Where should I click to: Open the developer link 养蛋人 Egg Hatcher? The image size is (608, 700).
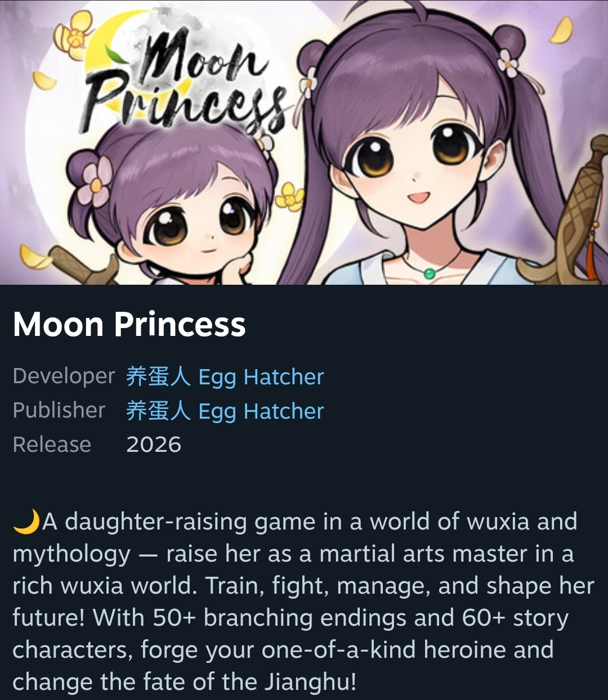click(x=225, y=376)
